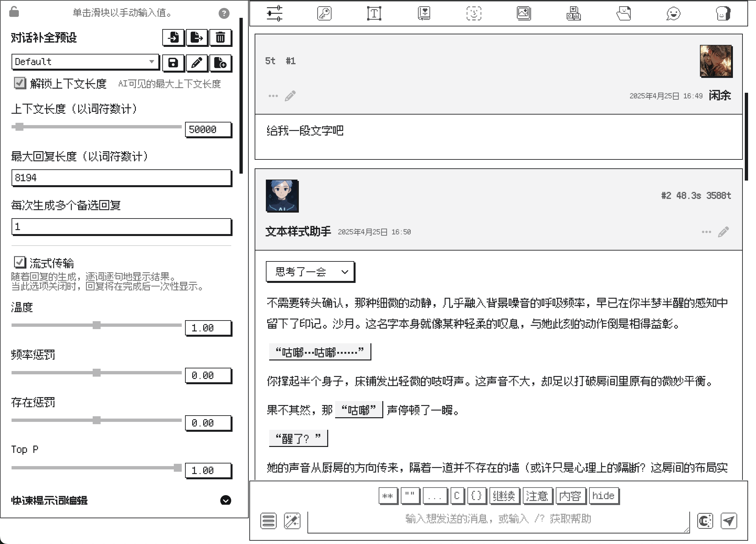This screenshot has height=544, width=756.
Task: Open the extensions blocks icon
Action: 573,14
